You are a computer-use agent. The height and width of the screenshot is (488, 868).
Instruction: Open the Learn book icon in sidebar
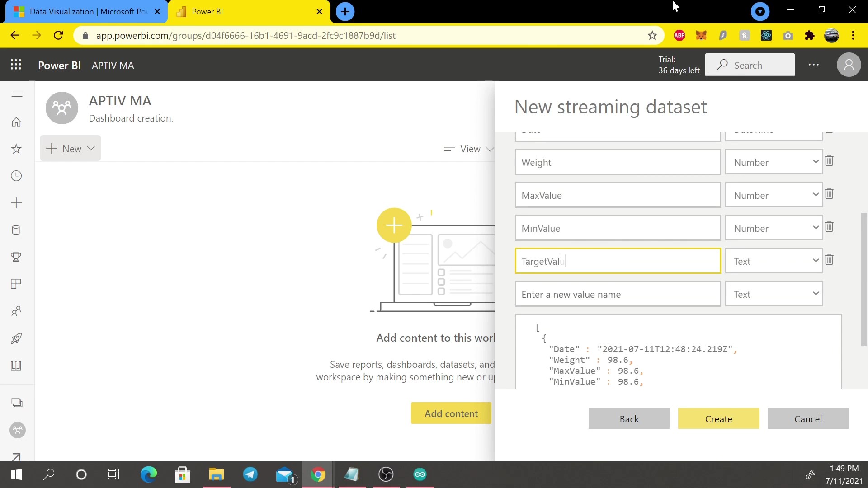coord(16,366)
